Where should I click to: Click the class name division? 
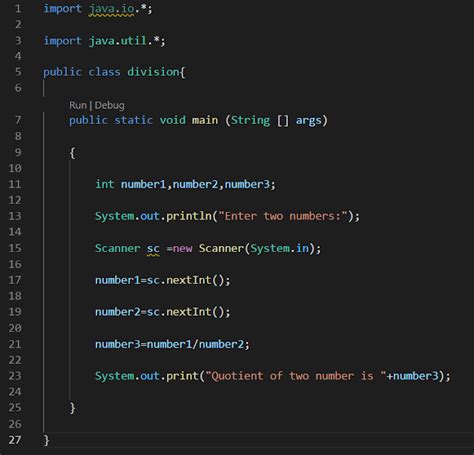153,72
